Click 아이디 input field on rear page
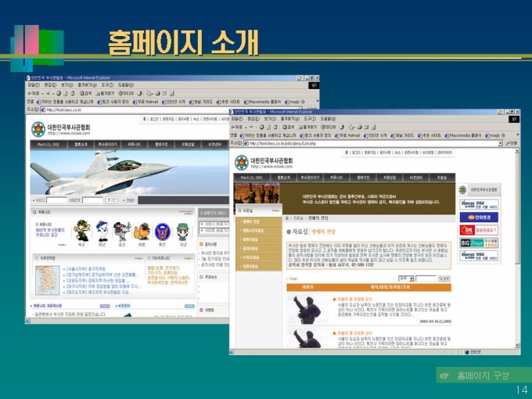Image resolution: width=532 pixels, height=399 pixels. 56,200
